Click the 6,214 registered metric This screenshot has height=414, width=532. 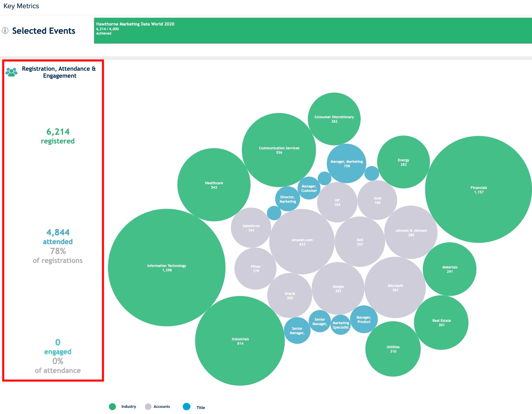[58, 136]
